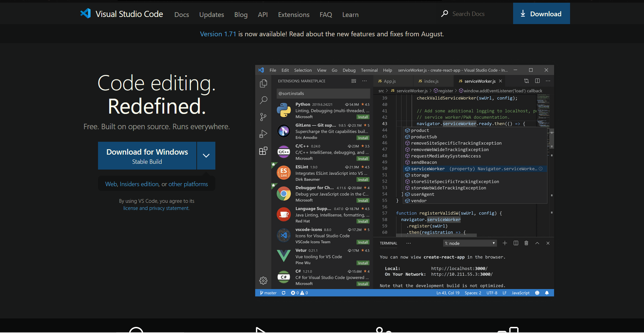Click the sync changes icon in status bar
Image resolution: width=644 pixels, height=333 pixels.
click(284, 293)
